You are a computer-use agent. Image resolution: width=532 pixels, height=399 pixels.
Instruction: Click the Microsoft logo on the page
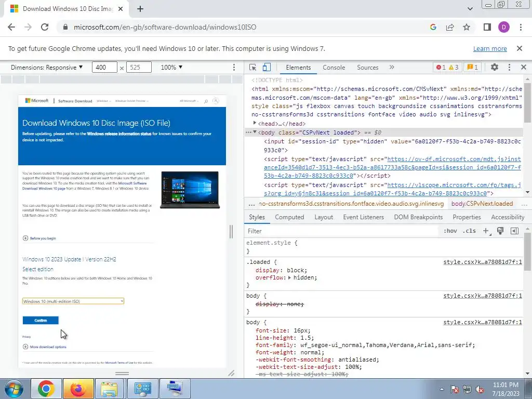37,100
